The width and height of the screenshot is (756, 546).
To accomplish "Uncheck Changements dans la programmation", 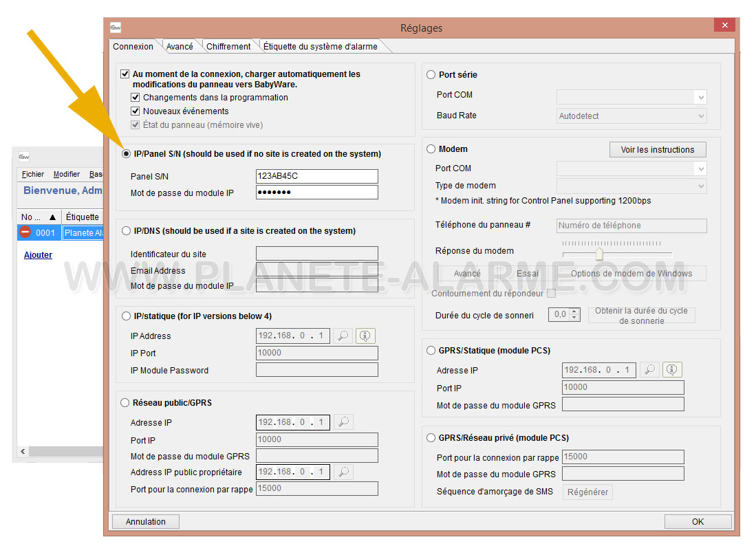I will (136, 98).
